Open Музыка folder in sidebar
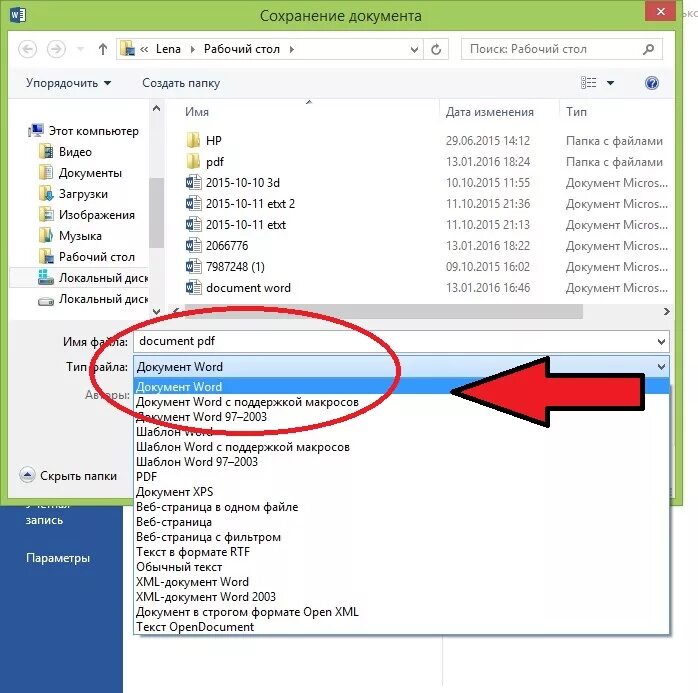The image size is (698, 693). 70,235
